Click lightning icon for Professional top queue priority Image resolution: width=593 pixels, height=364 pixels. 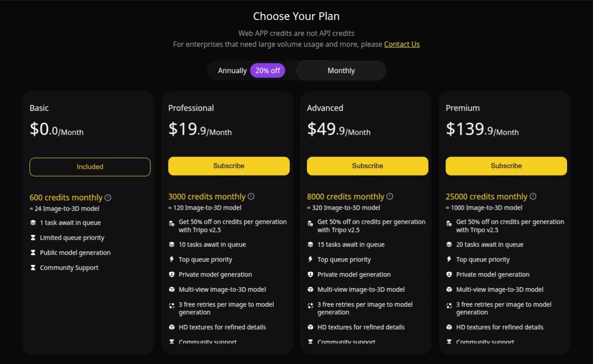point(172,259)
